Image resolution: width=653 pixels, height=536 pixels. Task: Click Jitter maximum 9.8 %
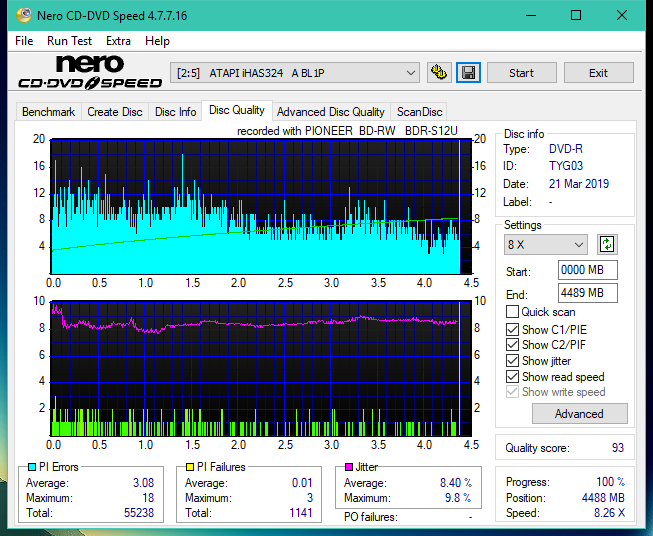(x=458, y=498)
